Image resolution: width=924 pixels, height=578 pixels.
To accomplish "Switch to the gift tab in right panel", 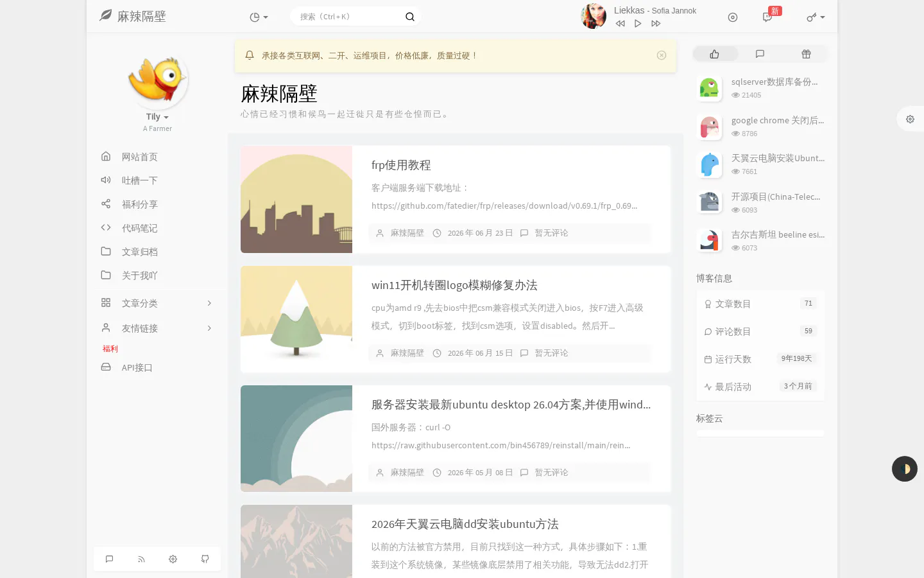I will [806, 54].
